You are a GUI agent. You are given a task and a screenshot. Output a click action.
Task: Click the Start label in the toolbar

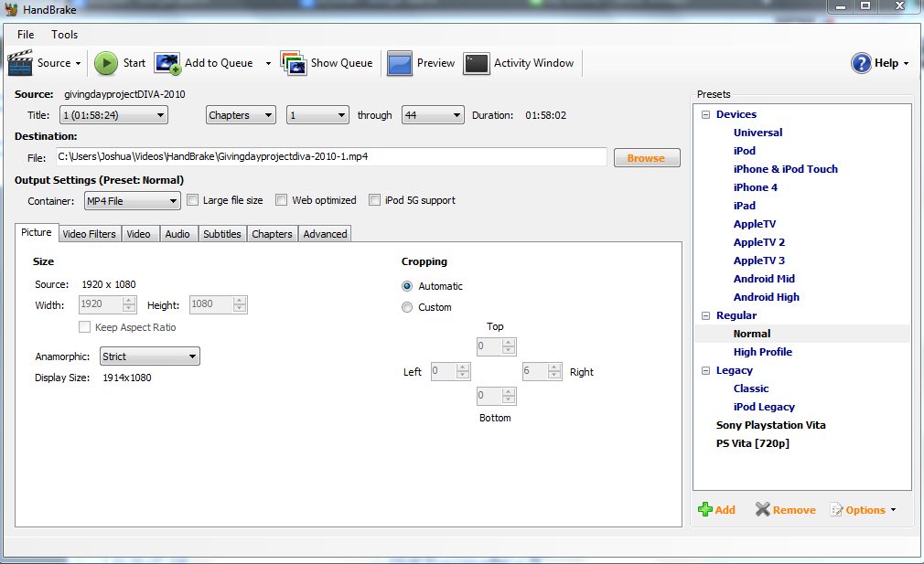pyautogui.click(x=134, y=63)
